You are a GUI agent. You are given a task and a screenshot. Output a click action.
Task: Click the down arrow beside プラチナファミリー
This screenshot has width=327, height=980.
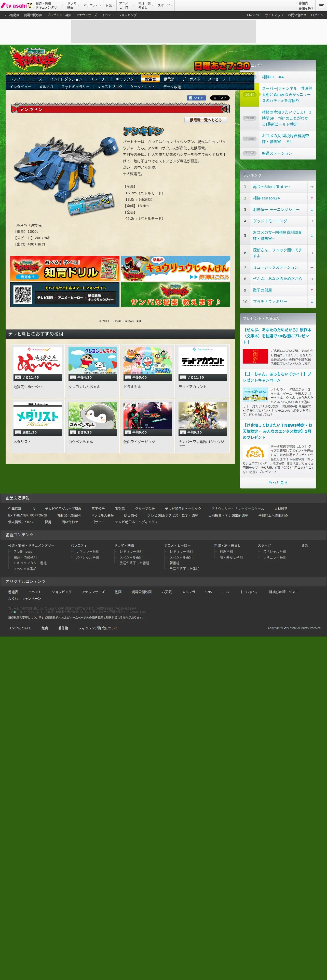[312, 302]
